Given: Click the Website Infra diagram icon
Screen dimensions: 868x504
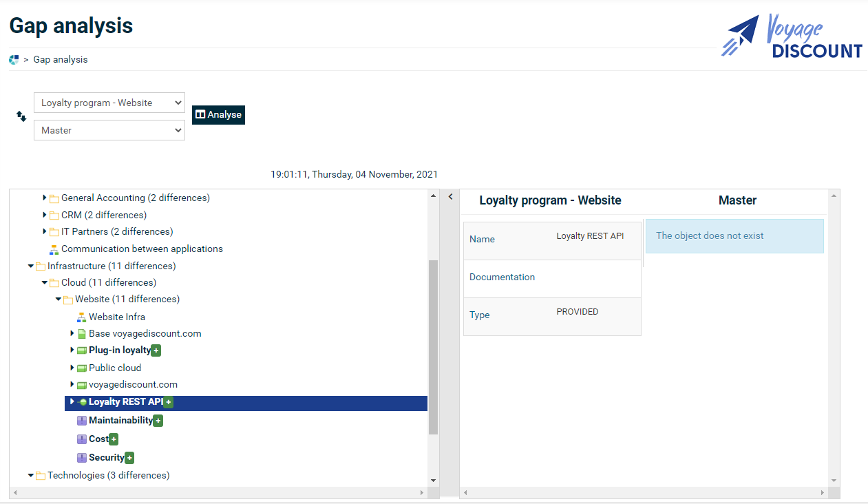Looking at the screenshot, I should pyautogui.click(x=81, y=317).
